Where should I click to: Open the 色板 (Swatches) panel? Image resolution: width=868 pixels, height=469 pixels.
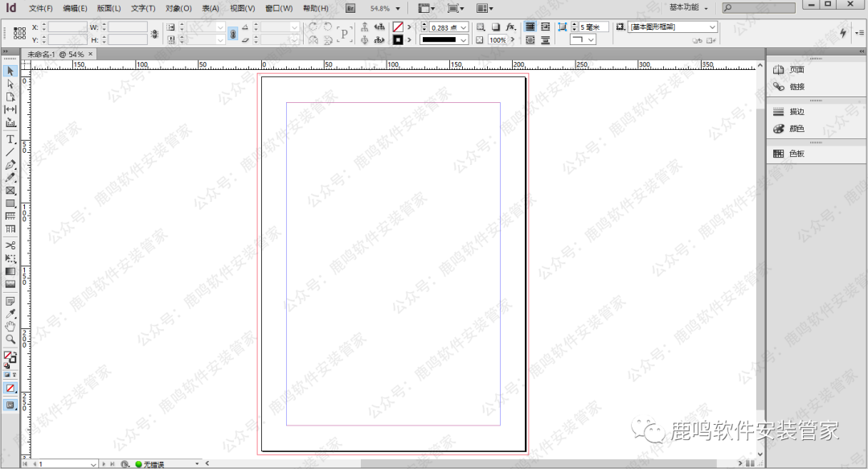[796, 153]
